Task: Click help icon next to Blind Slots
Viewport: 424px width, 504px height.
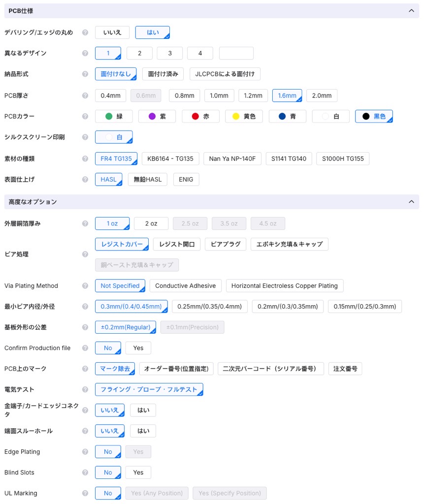Action: click(85, 472)
